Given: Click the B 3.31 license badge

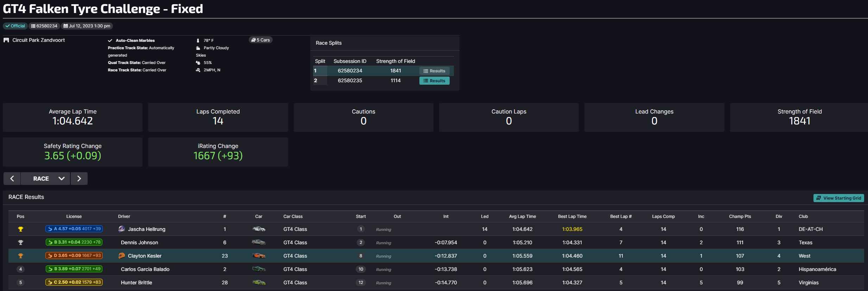Looking at the screenshot, I should [74, 242].
